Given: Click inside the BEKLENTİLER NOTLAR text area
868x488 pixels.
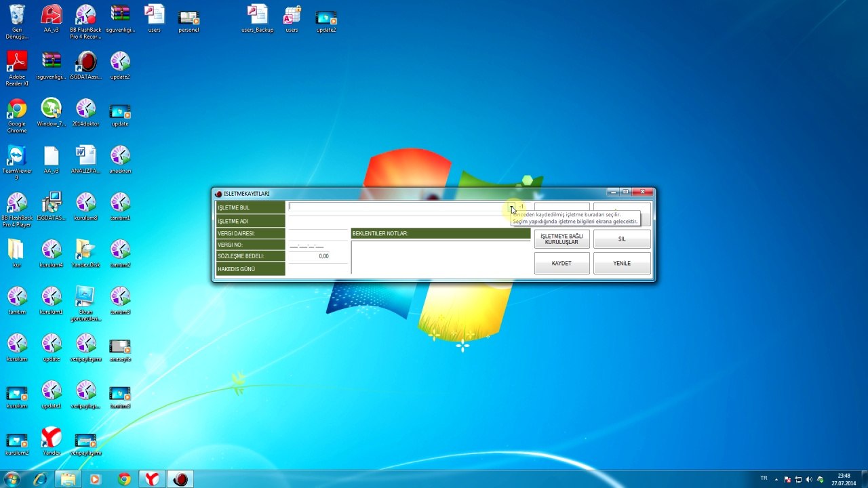Looking at the screenshot, I should pyautogui.click(x=441, y=258).
